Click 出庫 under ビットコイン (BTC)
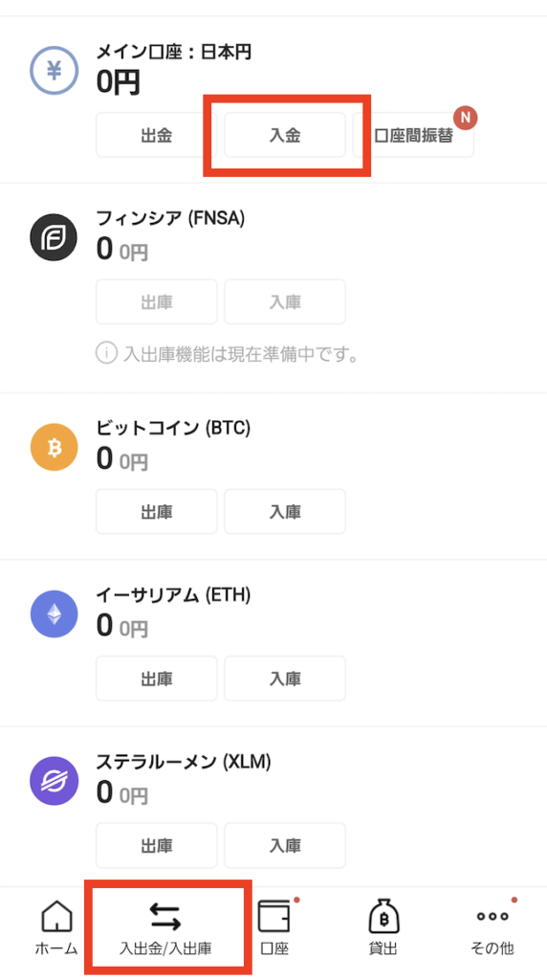 click(x=156, y=511)
